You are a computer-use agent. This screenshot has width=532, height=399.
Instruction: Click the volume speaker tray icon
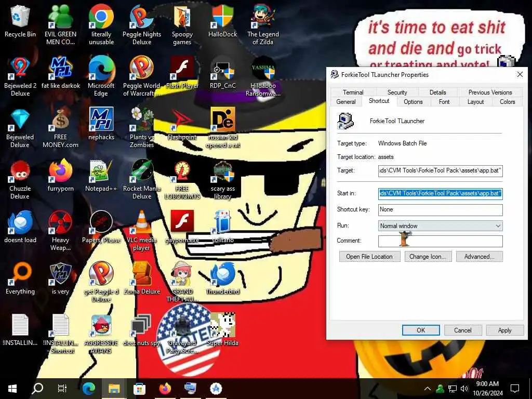[x=464, y=389]
